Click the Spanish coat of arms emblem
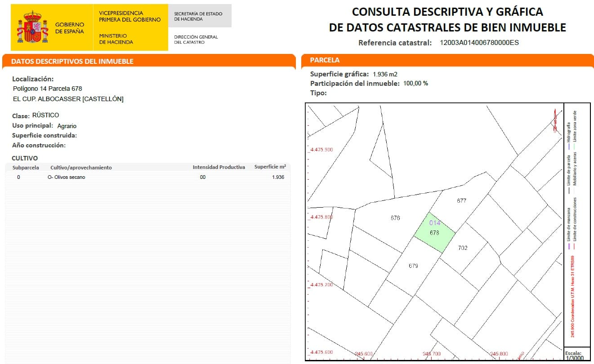Image resolution: width=594 pixels, height=364 pixels. click(x=31, y=26)
